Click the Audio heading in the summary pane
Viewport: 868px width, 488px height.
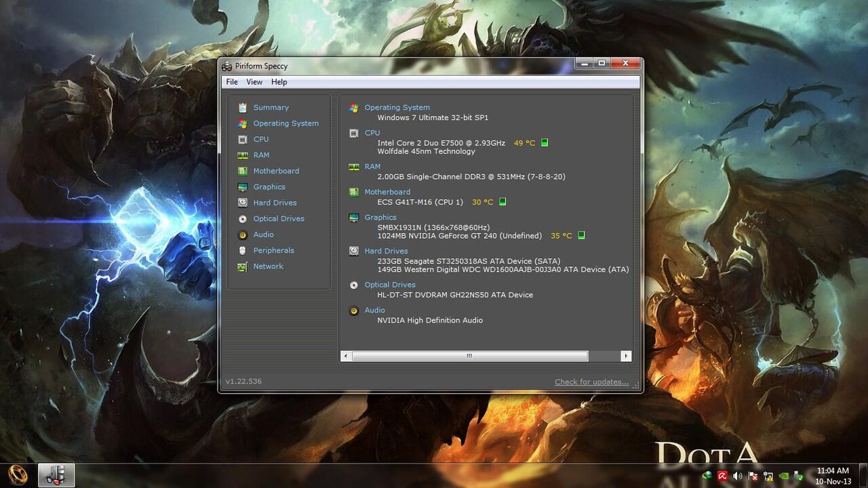[x=374, y=310]
